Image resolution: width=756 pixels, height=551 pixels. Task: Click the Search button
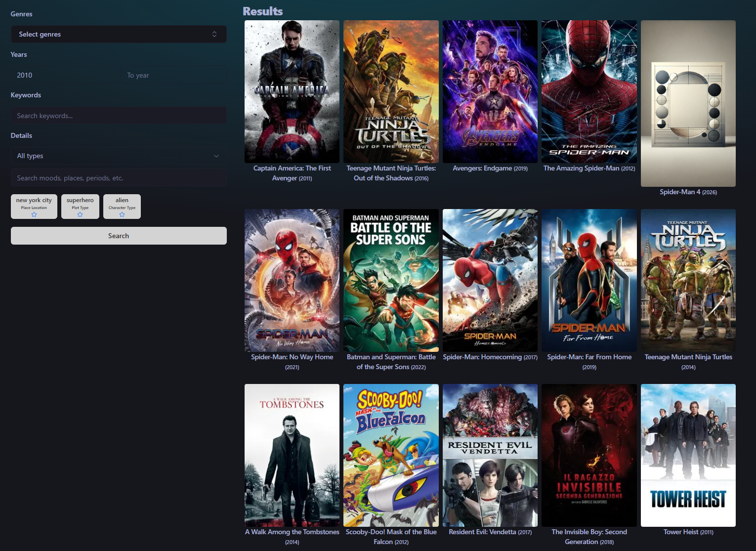click(x=119, y=236)
